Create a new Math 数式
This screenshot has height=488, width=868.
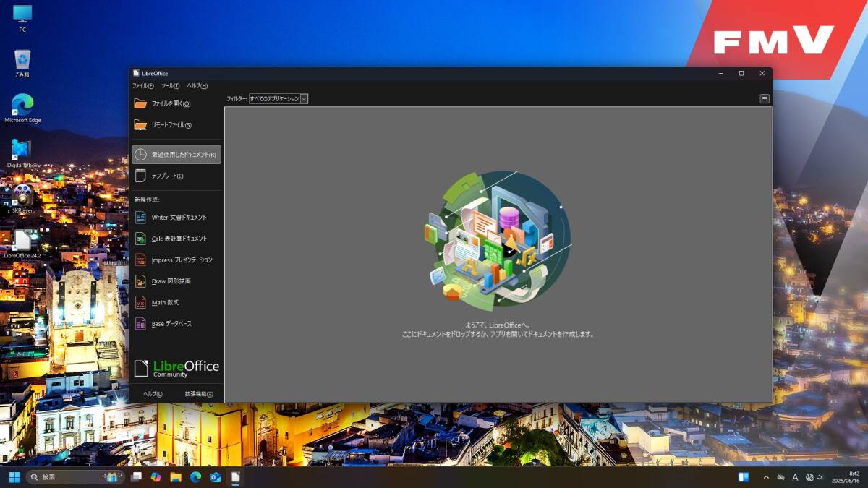point(176,302)
